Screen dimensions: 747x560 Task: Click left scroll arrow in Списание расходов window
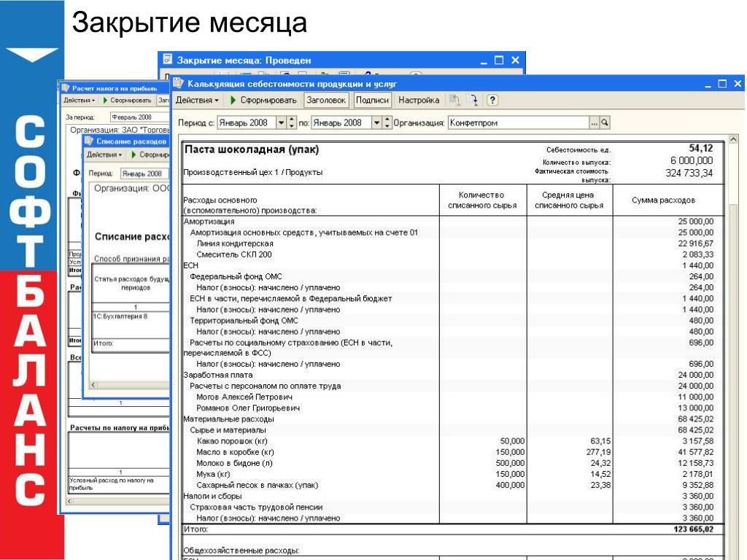coord(93,385)
